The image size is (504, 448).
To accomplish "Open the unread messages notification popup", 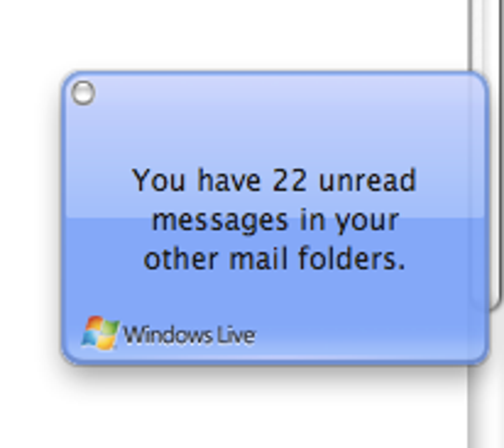I will (275, 218).
